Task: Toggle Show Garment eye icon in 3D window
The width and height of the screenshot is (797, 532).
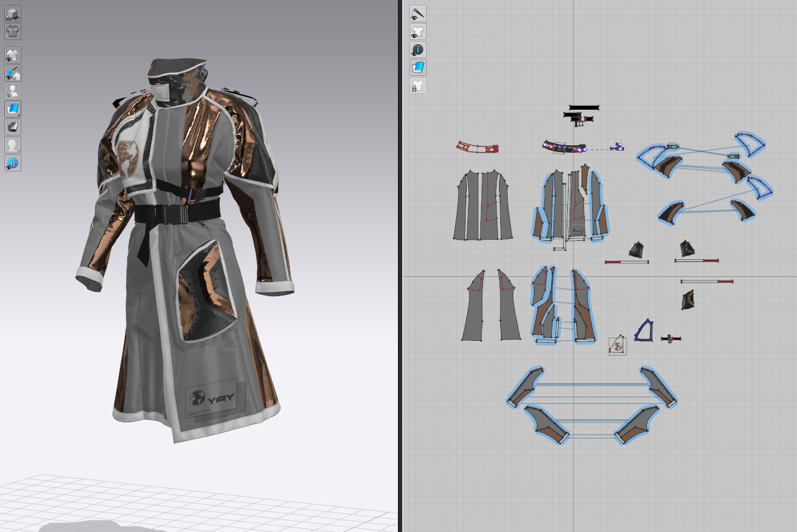Action: tap(12, 55)
